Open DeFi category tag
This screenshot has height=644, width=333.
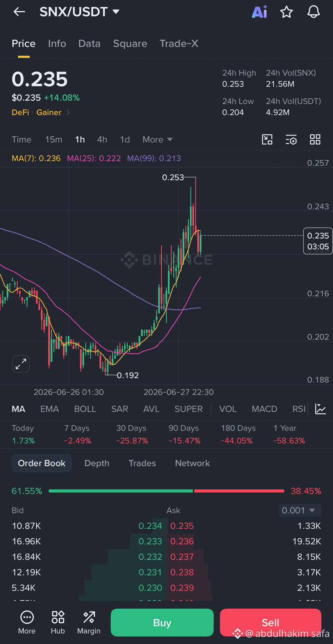tap(20, 113)
